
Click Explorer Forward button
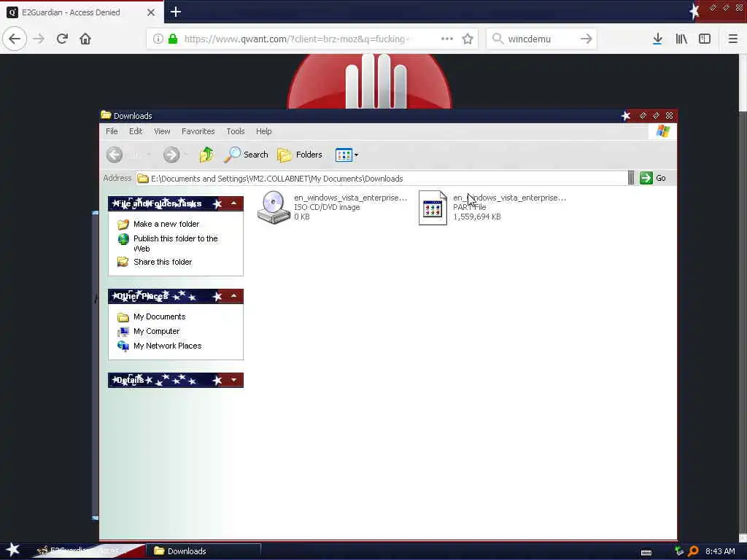171,155
